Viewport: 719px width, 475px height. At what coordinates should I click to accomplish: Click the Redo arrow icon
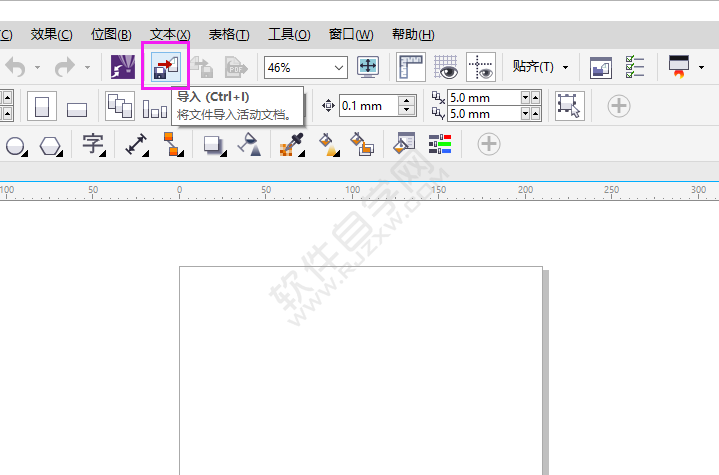pyautogui.click(x=65, y=67)
